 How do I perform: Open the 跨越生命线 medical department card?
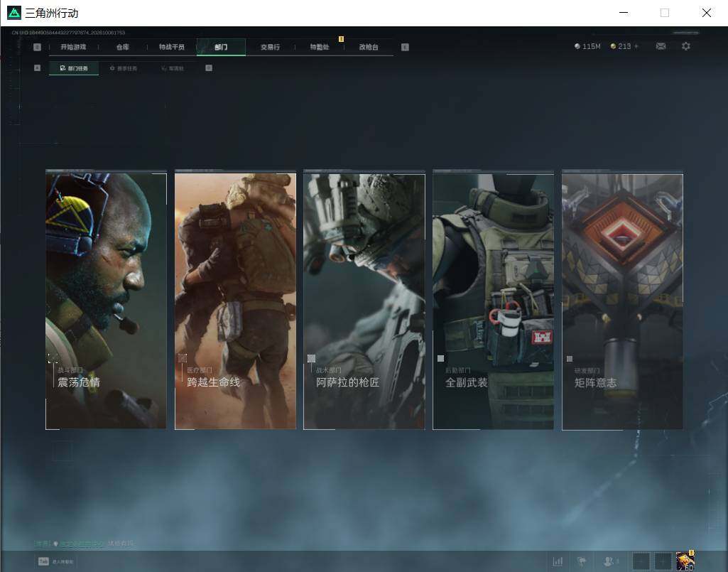[x=235, y=300]
